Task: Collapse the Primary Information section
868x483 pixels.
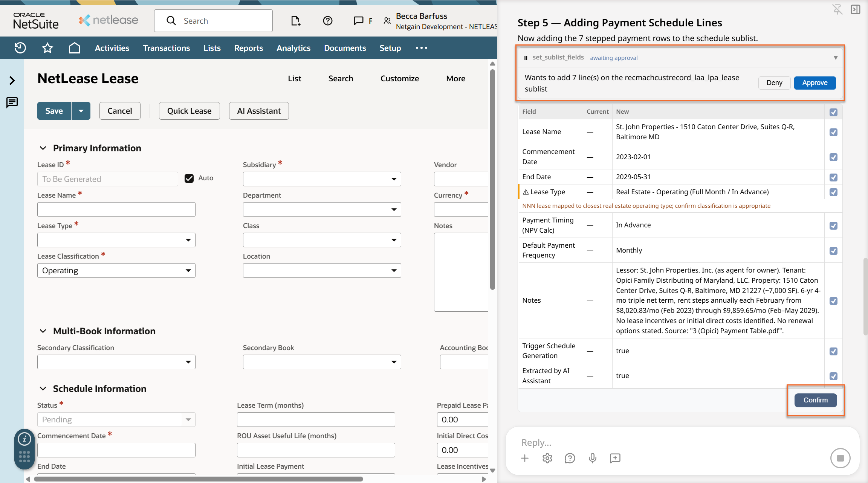Action: pos(43,148)
